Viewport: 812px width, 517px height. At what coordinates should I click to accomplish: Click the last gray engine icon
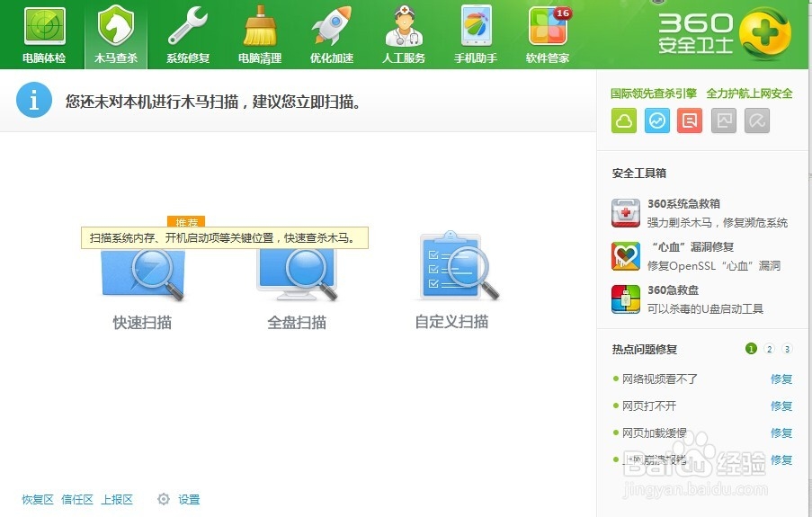pyautogui.click(x=756, y=120)
